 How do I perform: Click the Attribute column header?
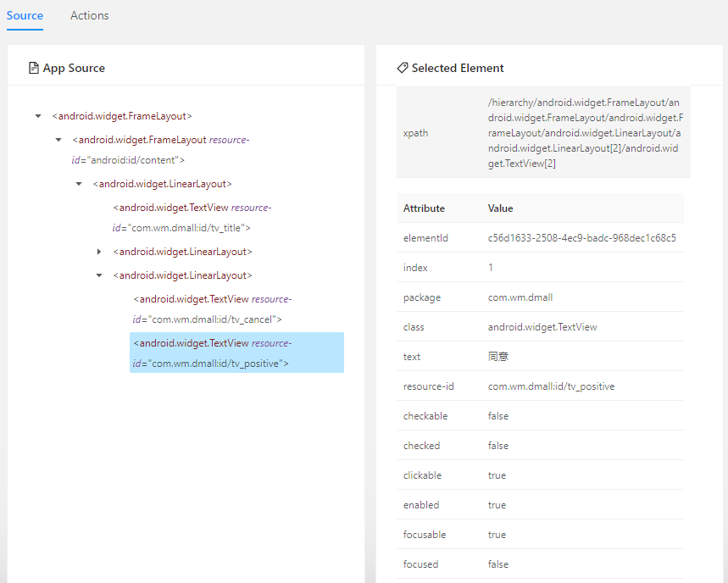[424, 208]
